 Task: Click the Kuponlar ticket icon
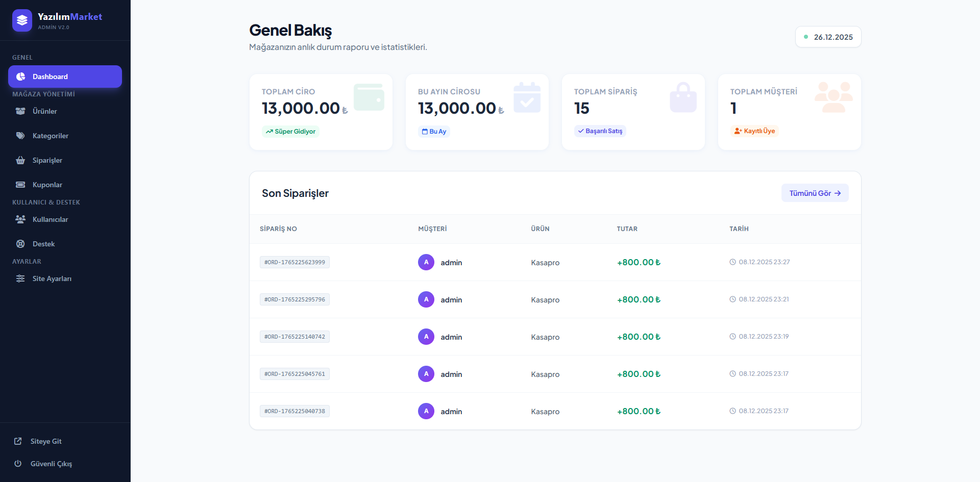pyautogui.click(x=20, y=185)
